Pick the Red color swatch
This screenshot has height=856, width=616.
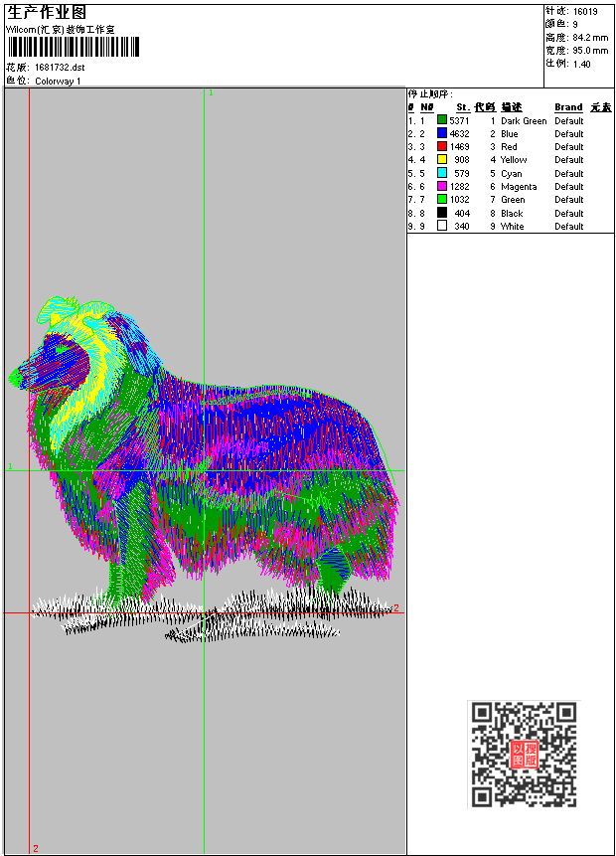(442, 146)
